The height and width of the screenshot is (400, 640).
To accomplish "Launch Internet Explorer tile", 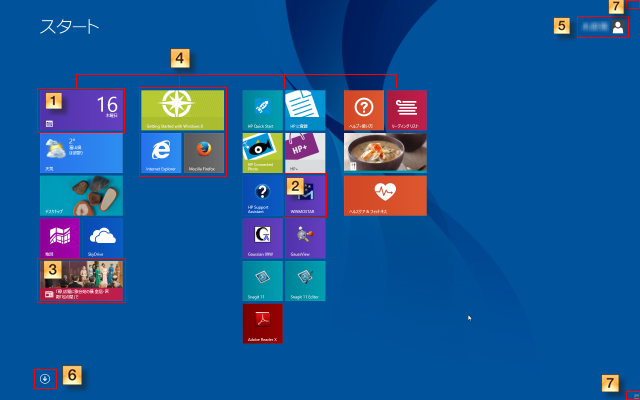I will coord(161,153).
